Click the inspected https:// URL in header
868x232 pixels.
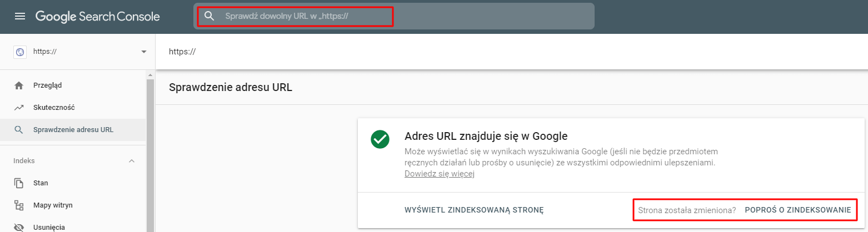coord(182,52)
